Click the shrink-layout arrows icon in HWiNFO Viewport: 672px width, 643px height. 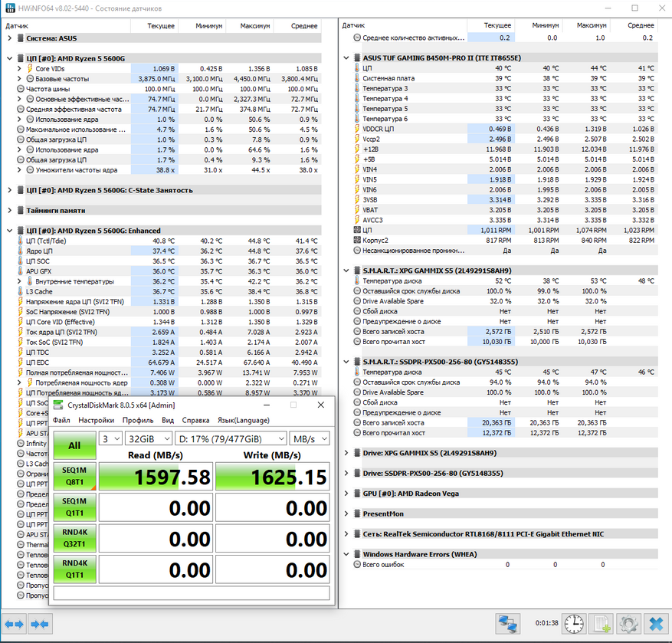pos(40,624)
